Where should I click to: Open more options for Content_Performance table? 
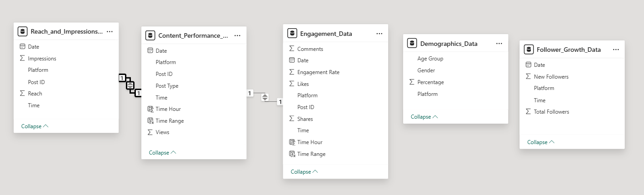pyautogui.click(x=237, y=35)
